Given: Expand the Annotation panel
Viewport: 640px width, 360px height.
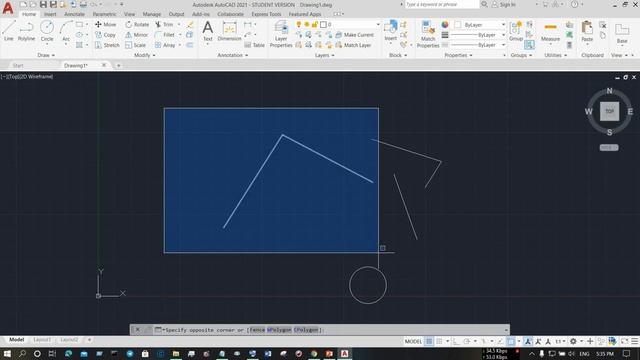Looking at the screenshot, I should (232, 55).
